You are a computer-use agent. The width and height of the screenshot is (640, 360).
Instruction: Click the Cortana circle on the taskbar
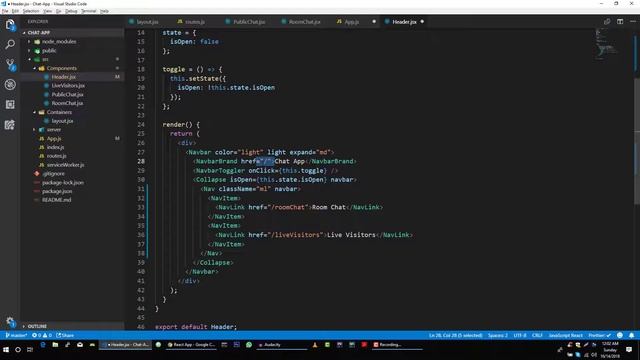point(18,350)
